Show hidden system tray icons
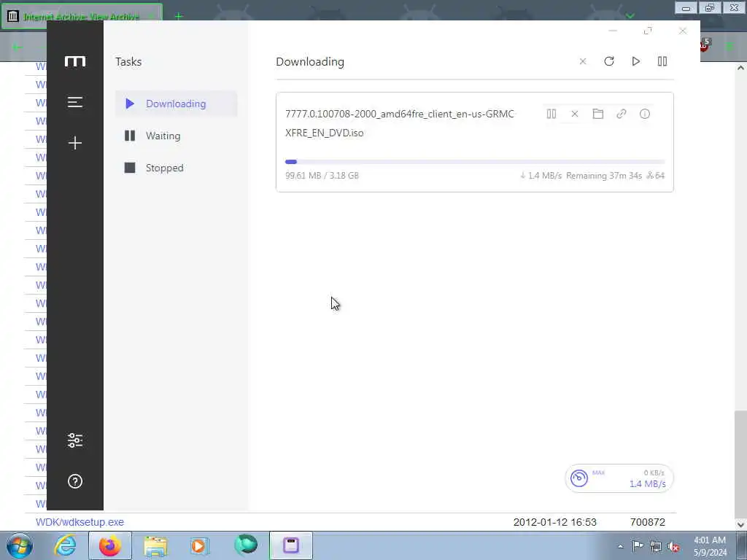Screen dimensions: 747x560 point(620,546)
